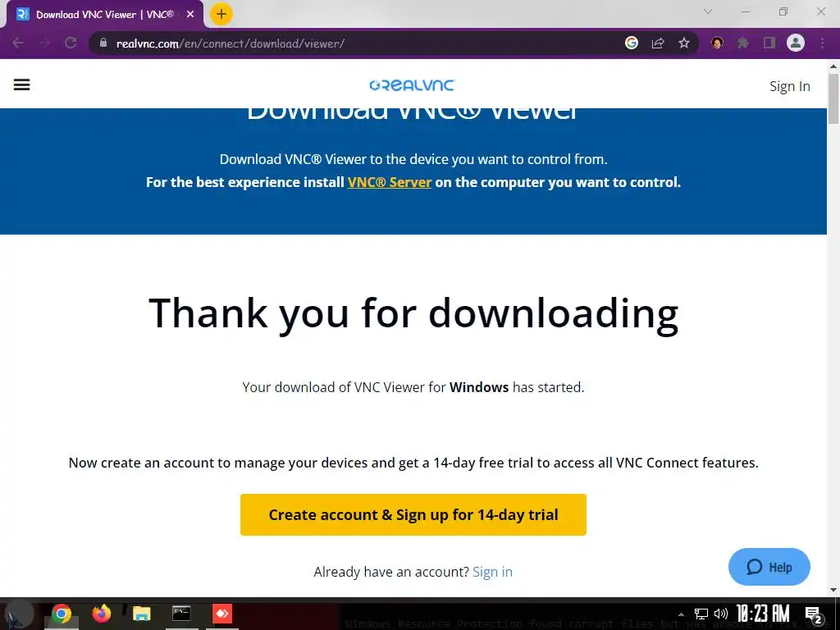Open the Help chat bubble
The width and height of the screenshot is (840, 630).
[x=769, y=567]
